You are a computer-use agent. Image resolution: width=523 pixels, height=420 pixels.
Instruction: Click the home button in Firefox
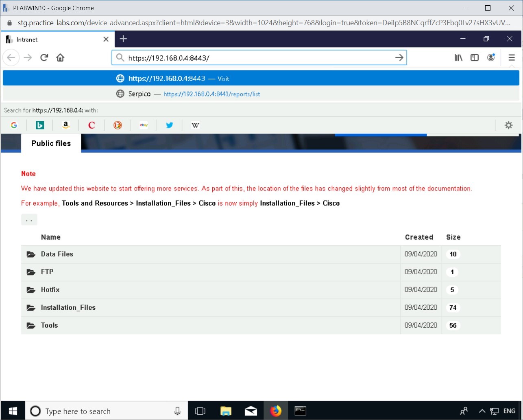60,57
